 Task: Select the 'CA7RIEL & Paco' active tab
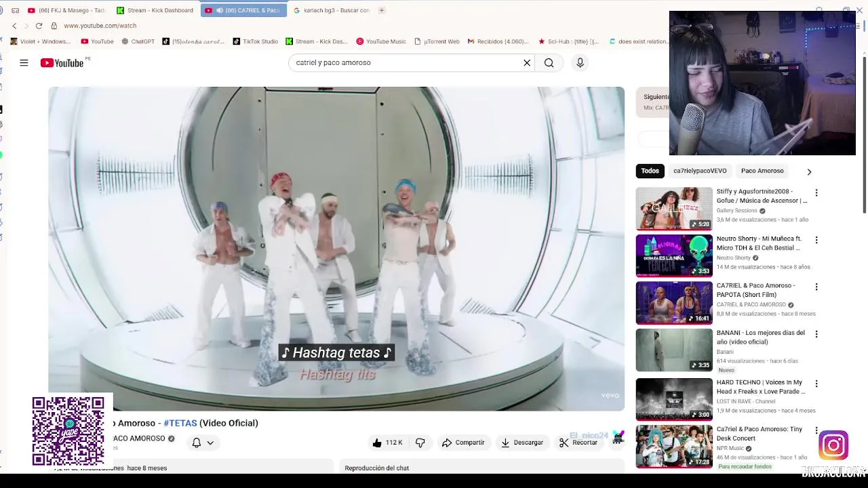[x=244, y=10]
